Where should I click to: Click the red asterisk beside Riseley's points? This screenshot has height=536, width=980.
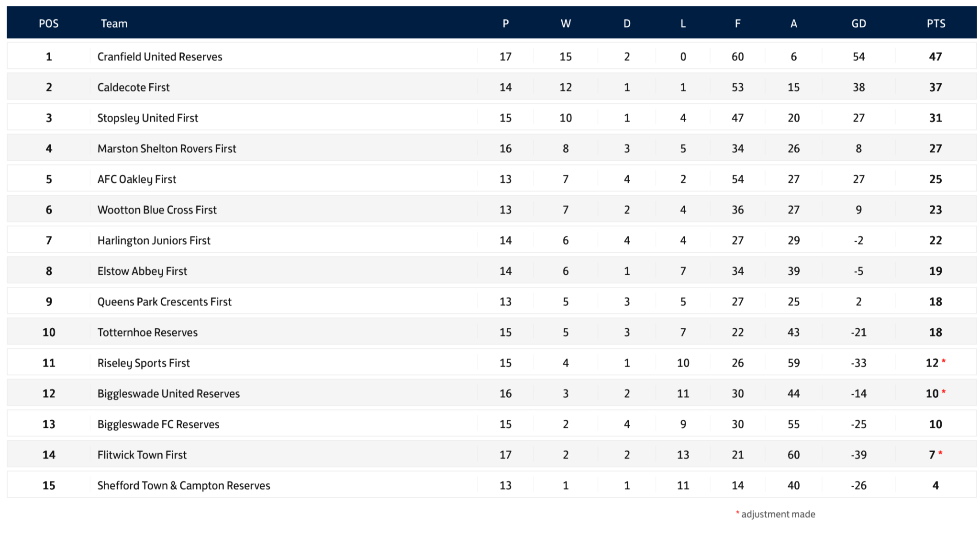(x=944, y=361)
